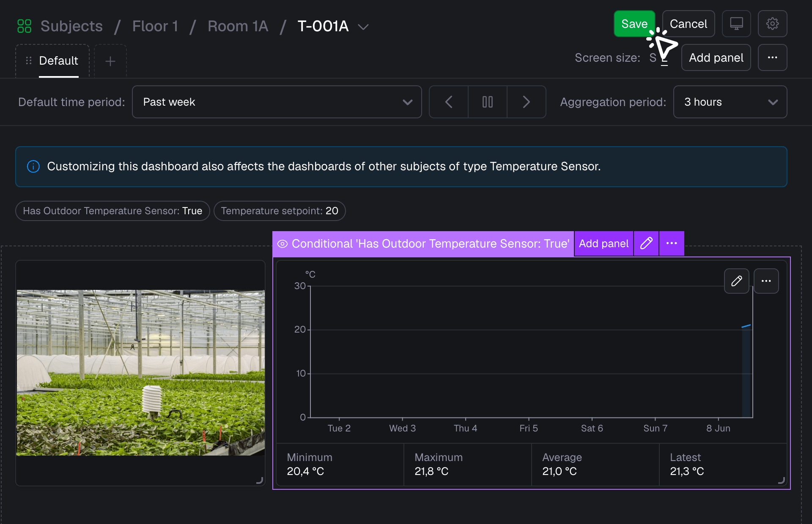
Task: Click the Temperature setpoint: 20 chip
Action: (280, 211)
